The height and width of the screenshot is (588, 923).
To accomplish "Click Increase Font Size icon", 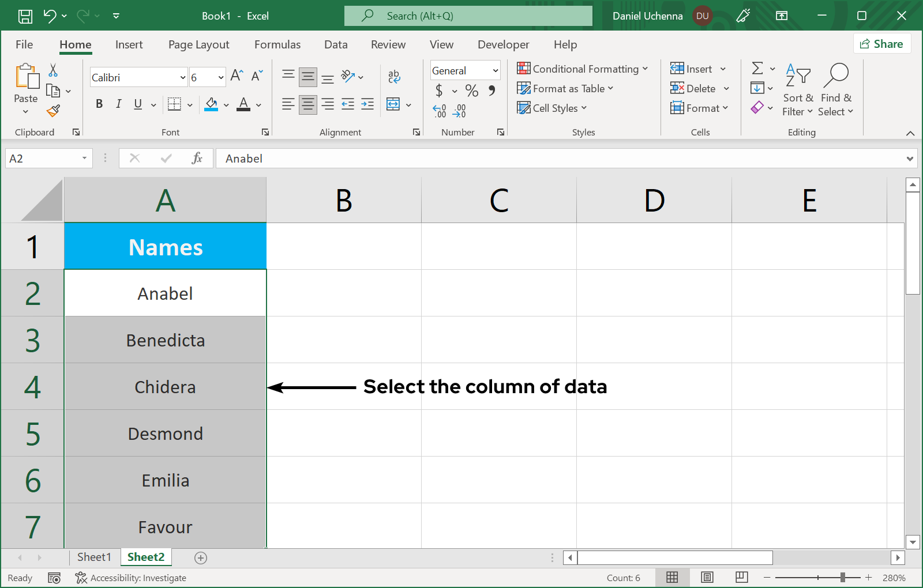I will (236, 76).
